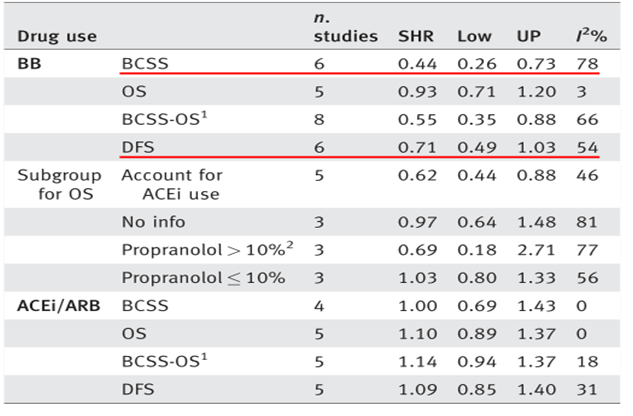Click the I² value of 81
This screenshot has height=416, width=633.
(x=586, y=219)
